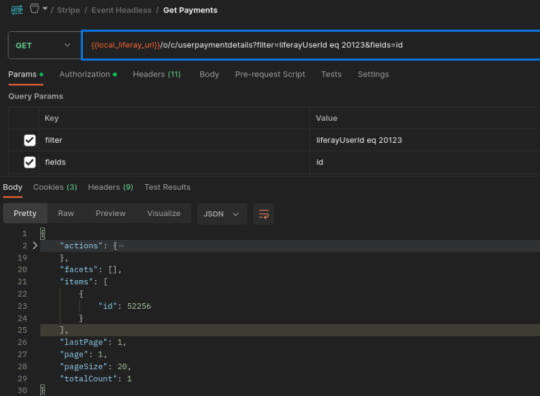This screenshot has height=396, width=540.
Task: Click the "lastPage" line in response
Action: (x=93, y=342)
